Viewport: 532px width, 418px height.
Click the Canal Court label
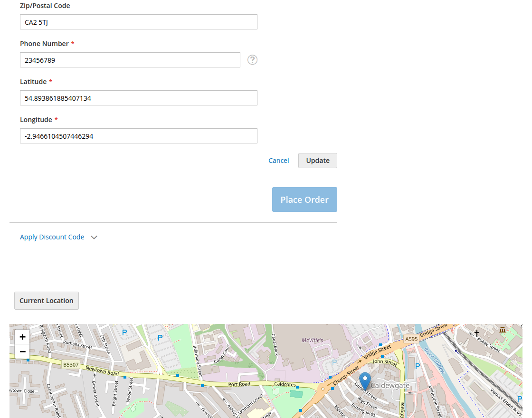coord(222,354)
